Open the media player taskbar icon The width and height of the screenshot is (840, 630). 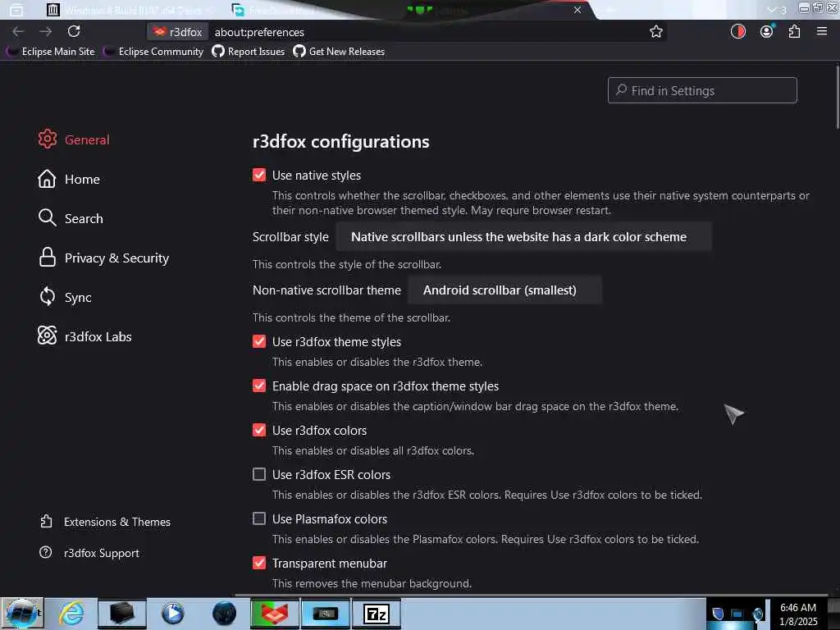(172, 614)
